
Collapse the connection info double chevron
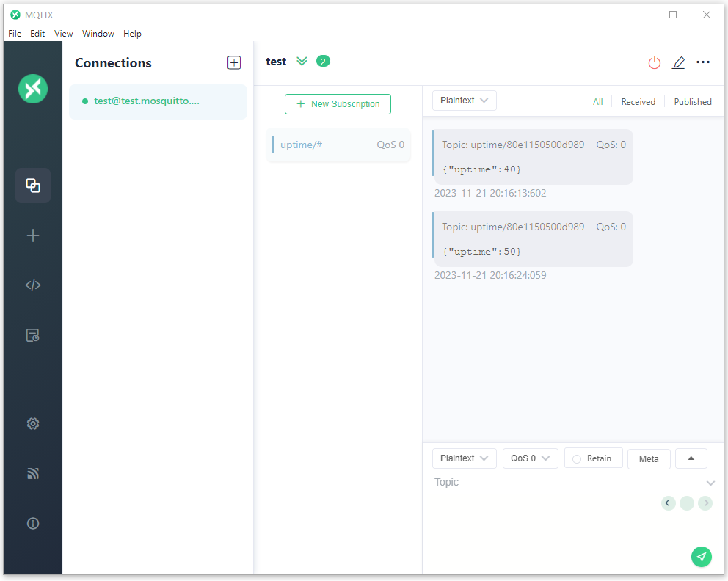point(302,62)
